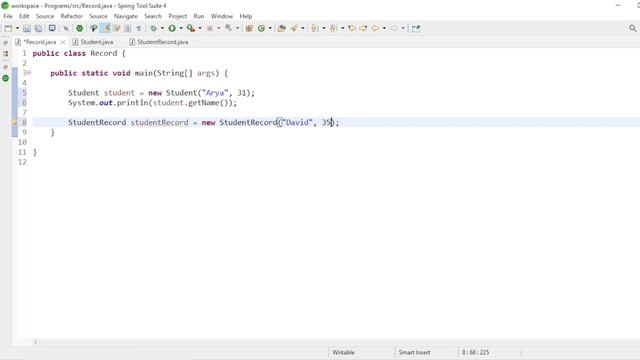
Task: Click the New Java Class icon
Action: coord(261,28)
